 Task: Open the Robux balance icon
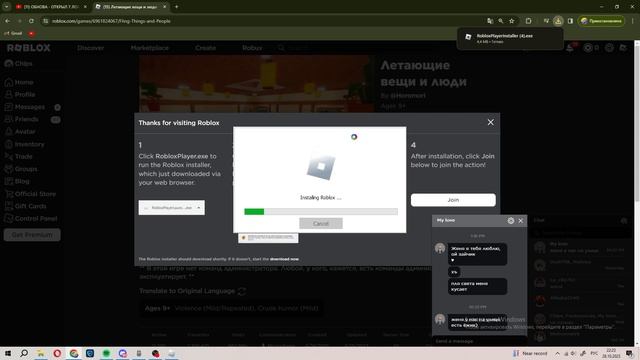(x=588, y=48)
